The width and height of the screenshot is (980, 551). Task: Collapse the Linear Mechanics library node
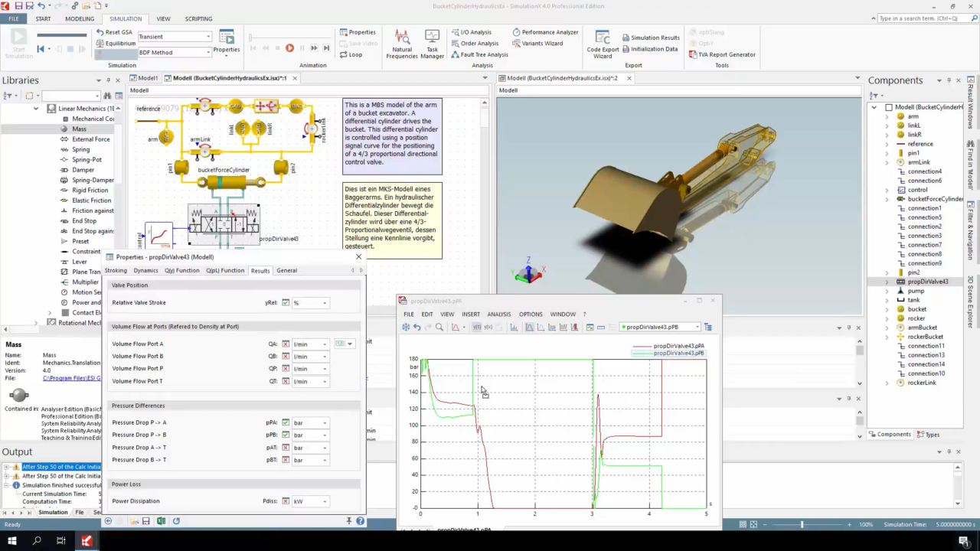(x=35, y=108)
